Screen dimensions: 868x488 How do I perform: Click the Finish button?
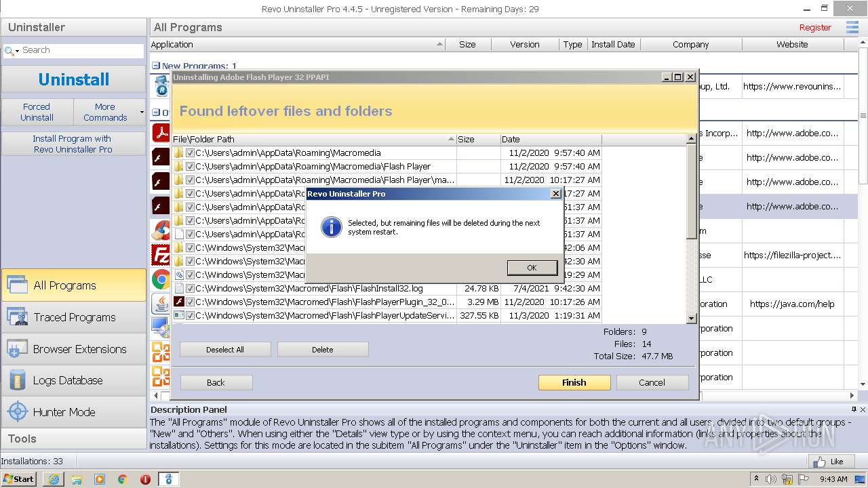click(x=574, y=382)
